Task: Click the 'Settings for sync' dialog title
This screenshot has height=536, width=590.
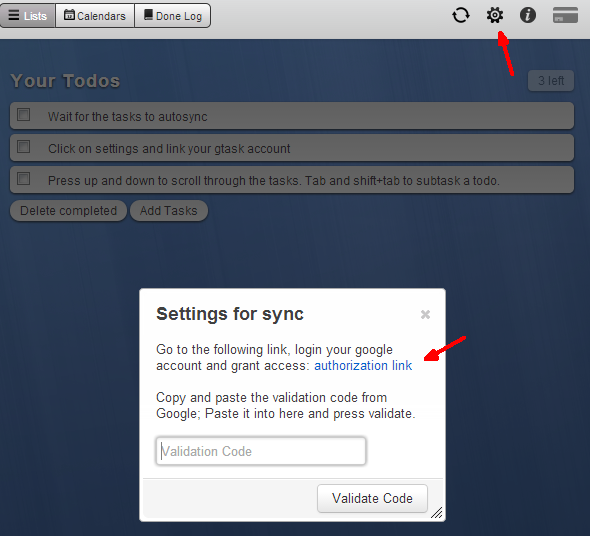Action: [x=230, y=314]
